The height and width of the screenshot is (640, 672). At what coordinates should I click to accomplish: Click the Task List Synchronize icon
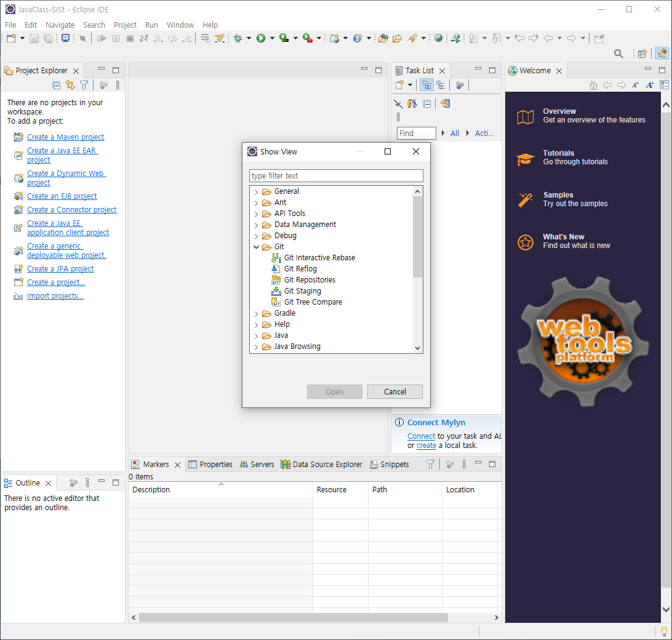click(446, 103)
